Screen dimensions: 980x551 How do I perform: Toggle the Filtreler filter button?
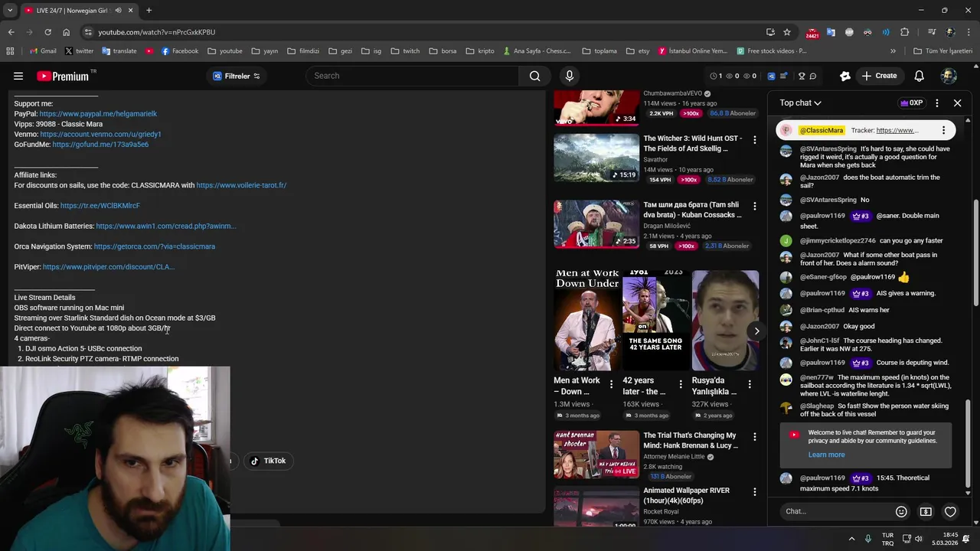237,76
